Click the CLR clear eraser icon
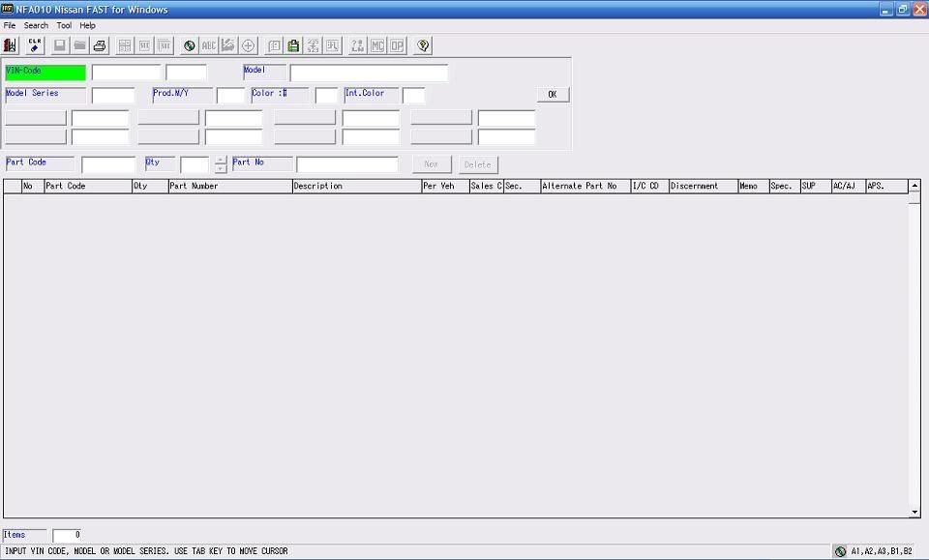This screenshot has height=560, width=929. [35, 45]
